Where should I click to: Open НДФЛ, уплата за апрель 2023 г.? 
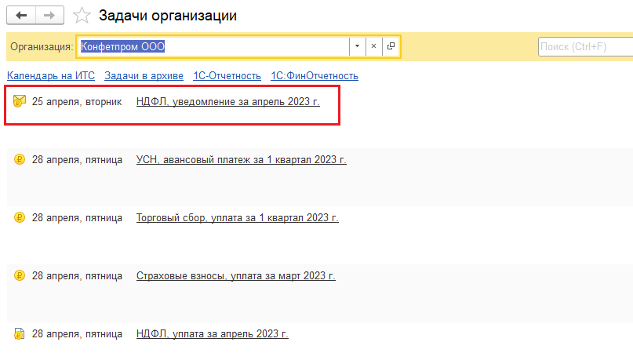coord(213,334)
